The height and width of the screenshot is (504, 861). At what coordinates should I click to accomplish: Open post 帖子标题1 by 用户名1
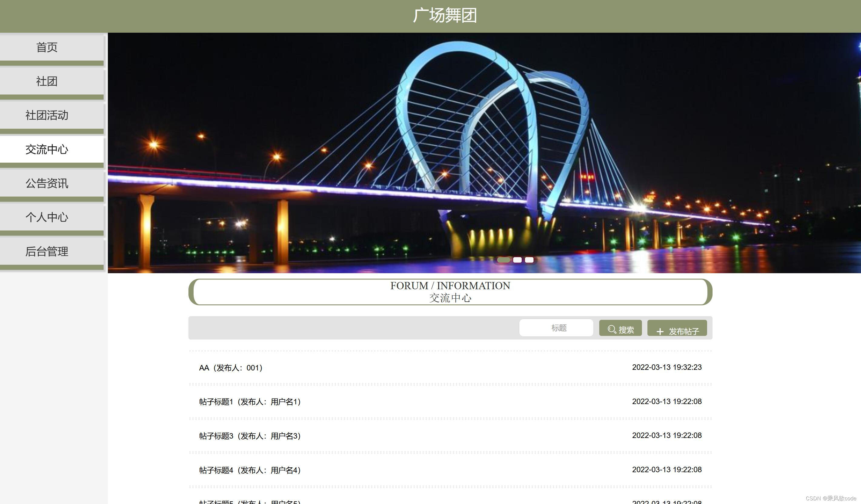[x=250, y=402]
